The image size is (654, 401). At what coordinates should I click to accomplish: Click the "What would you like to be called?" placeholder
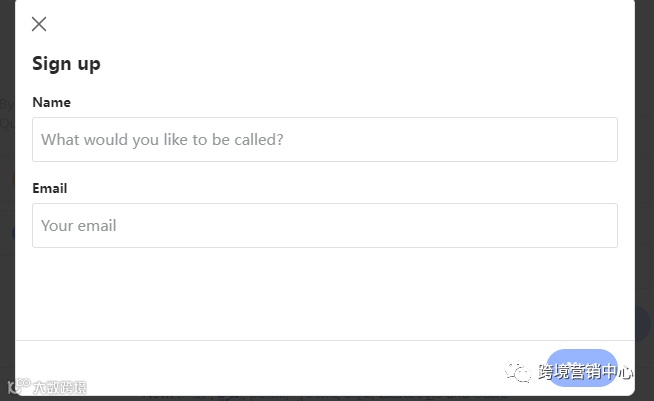click(x=162, y=140)
